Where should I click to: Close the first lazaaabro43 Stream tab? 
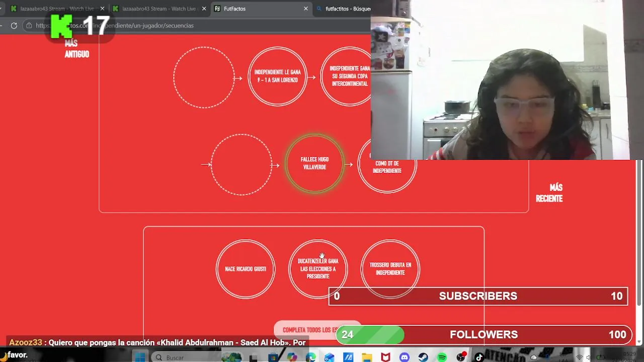click(102, 9)
